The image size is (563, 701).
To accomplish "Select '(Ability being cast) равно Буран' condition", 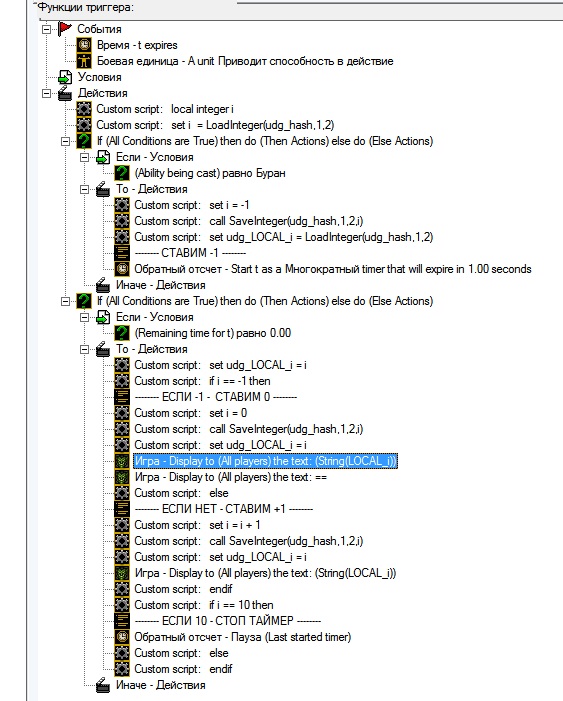I will pos(210,173).
